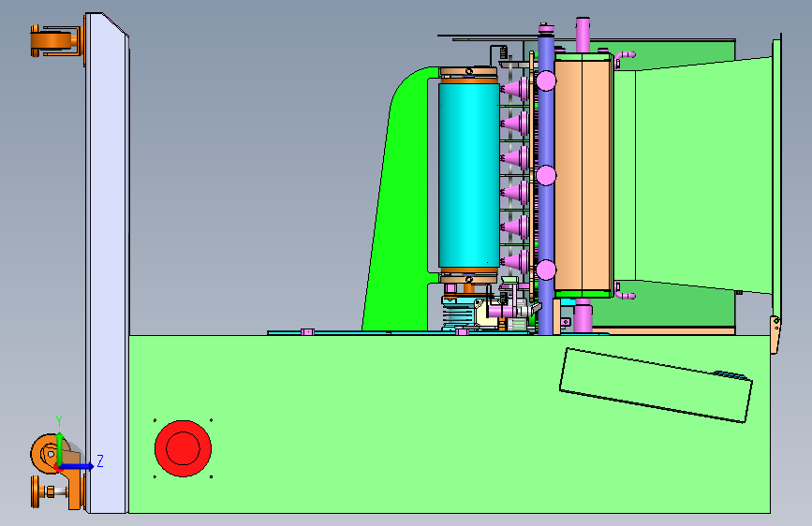Pick the tall lavender vertical column
The image size is (812, 526).
coord(106,263)
